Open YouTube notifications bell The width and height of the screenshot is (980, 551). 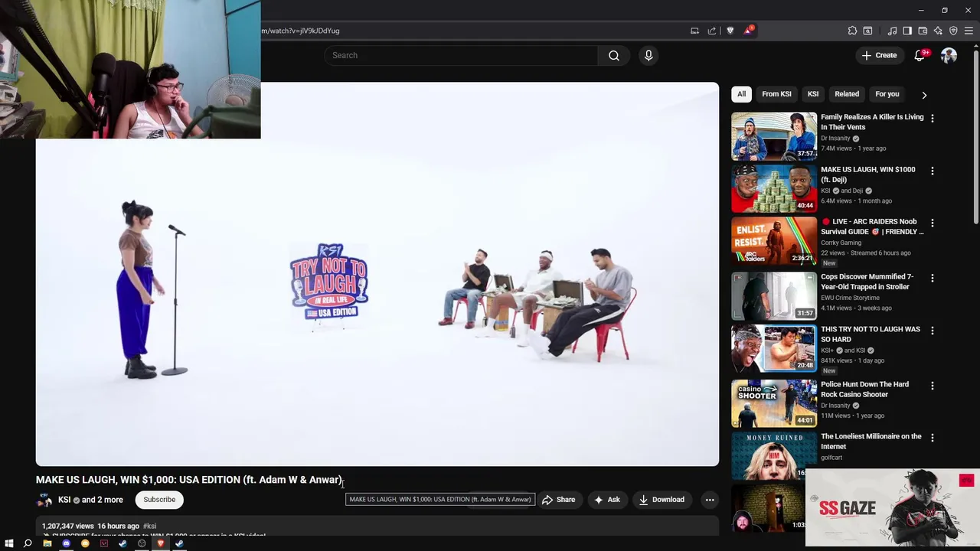pos(920,55)
